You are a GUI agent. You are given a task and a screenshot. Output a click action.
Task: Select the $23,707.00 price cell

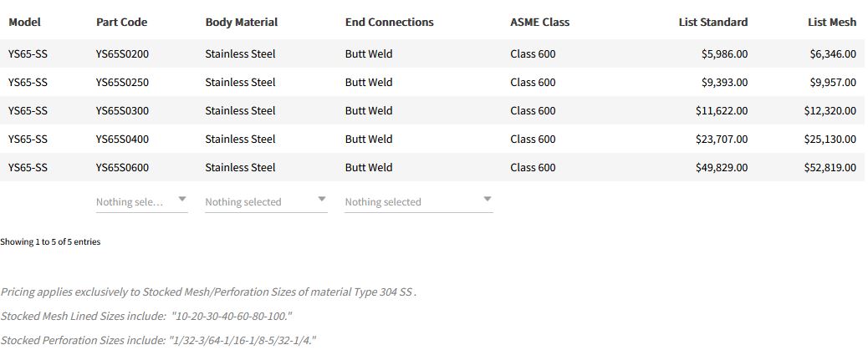pyautogui.click(x=722, y=139)
